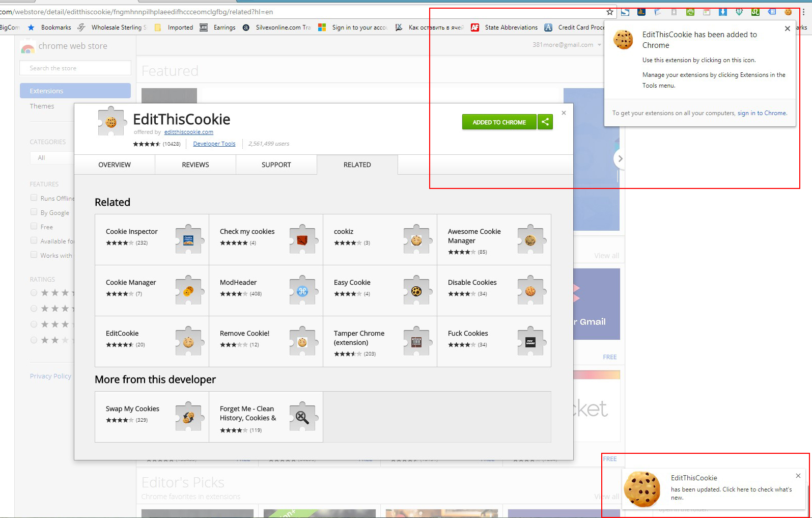Select the lowest star rating radio button
The width and height of the screenshot is (812, 518).
coord(34,340)
